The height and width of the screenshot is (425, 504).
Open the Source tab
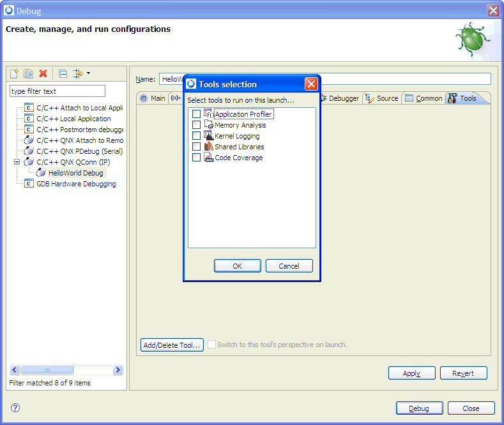coord(382,98)
